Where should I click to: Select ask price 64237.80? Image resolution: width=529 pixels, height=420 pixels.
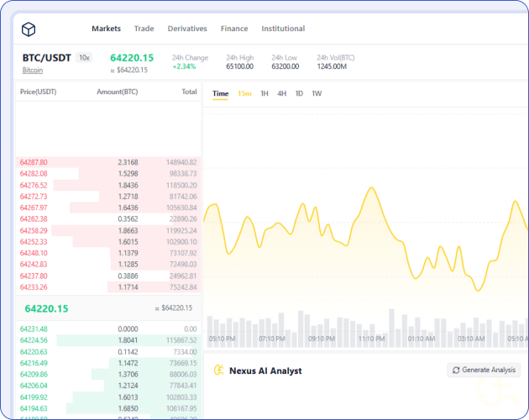coord(34,276)
